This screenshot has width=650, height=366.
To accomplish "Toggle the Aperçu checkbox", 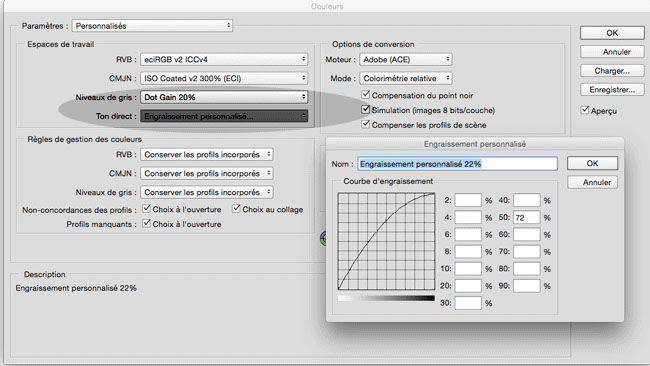I will [585, 110].
